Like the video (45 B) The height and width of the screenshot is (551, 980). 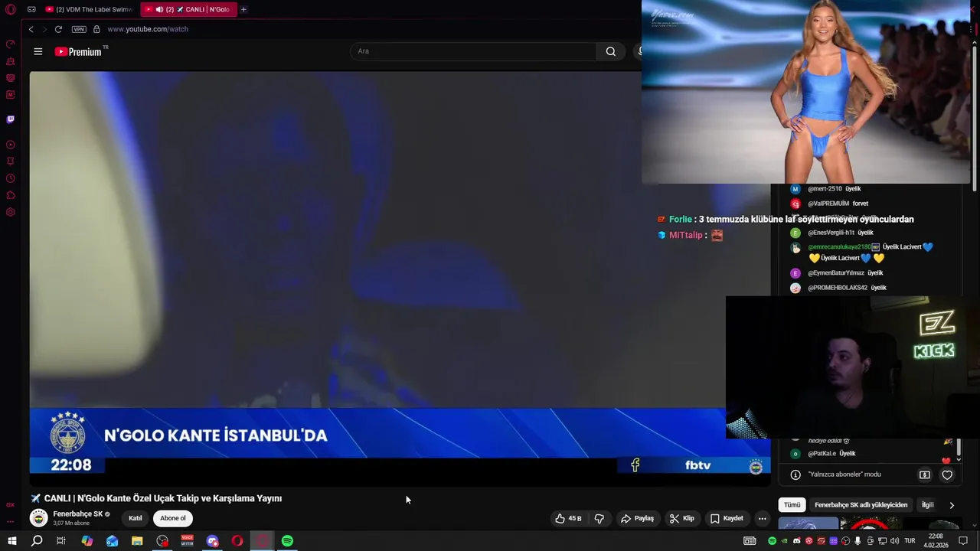568,518
